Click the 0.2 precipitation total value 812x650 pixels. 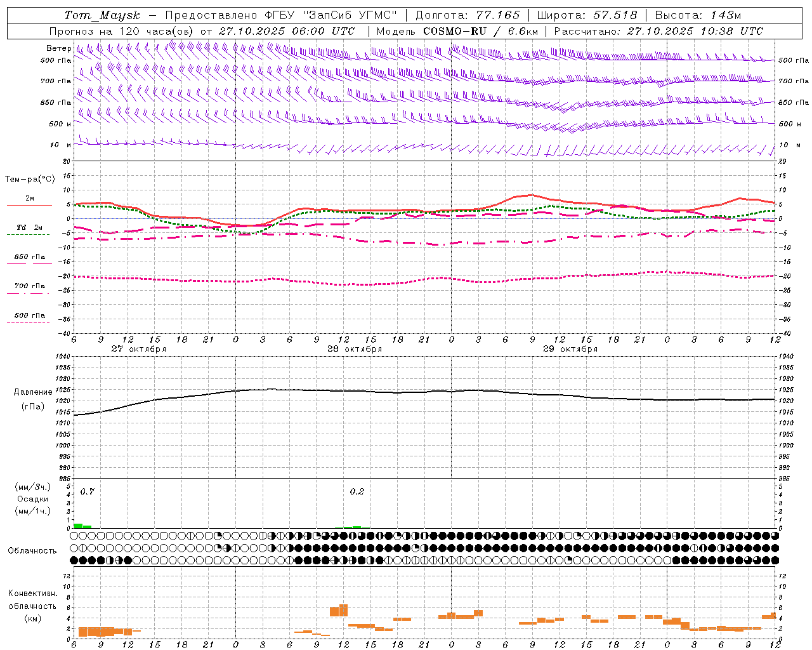pos(357,491)
